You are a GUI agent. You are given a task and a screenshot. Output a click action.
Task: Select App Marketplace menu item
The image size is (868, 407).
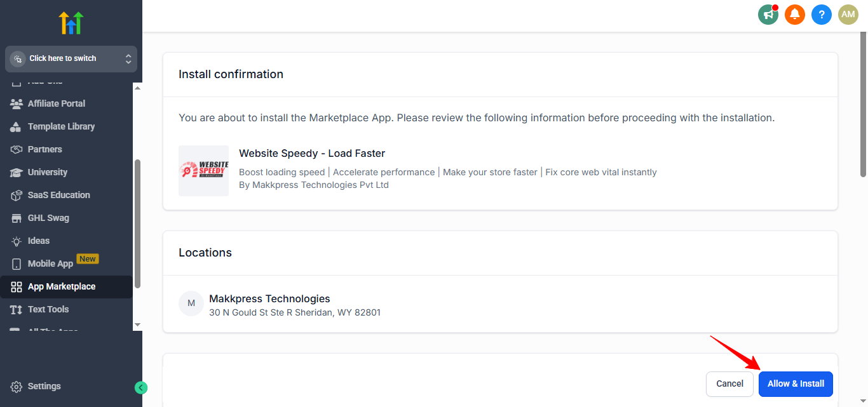click(66, 286)
